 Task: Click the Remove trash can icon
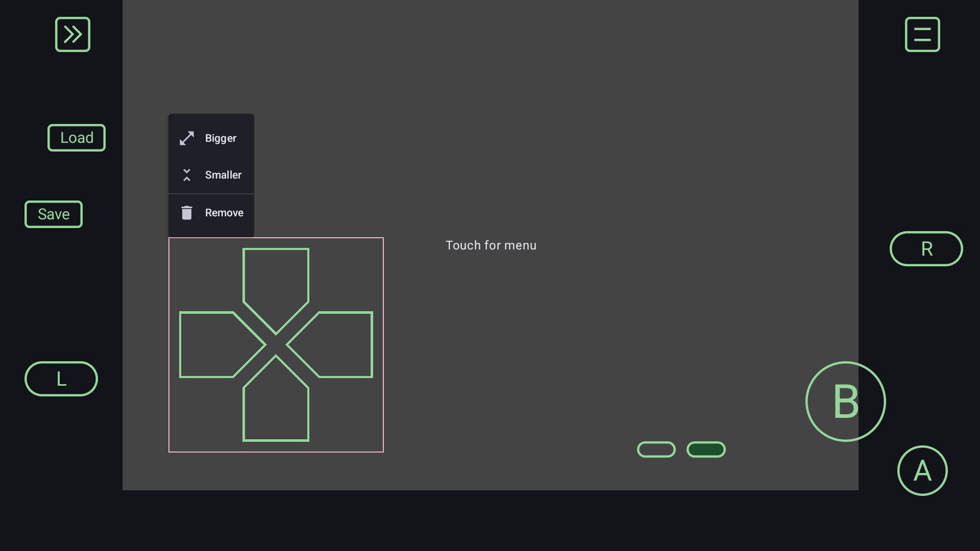coord(187,213)
